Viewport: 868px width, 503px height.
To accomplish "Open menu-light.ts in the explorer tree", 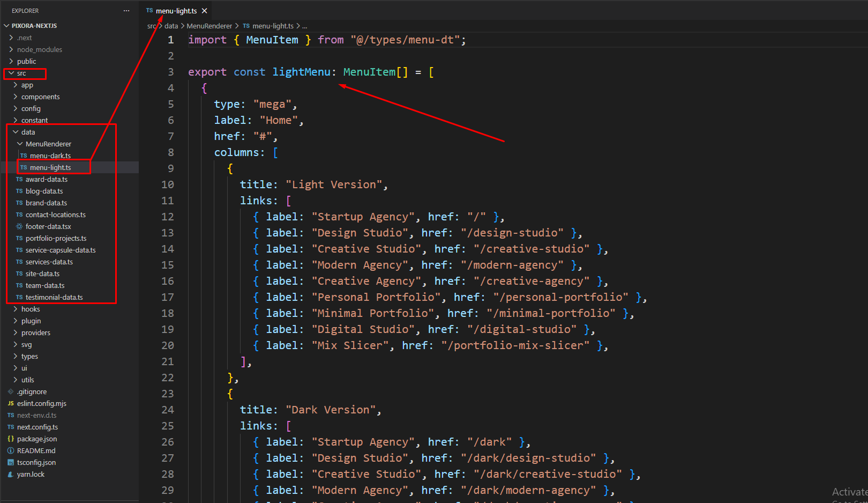I will (x=50, y=167).
